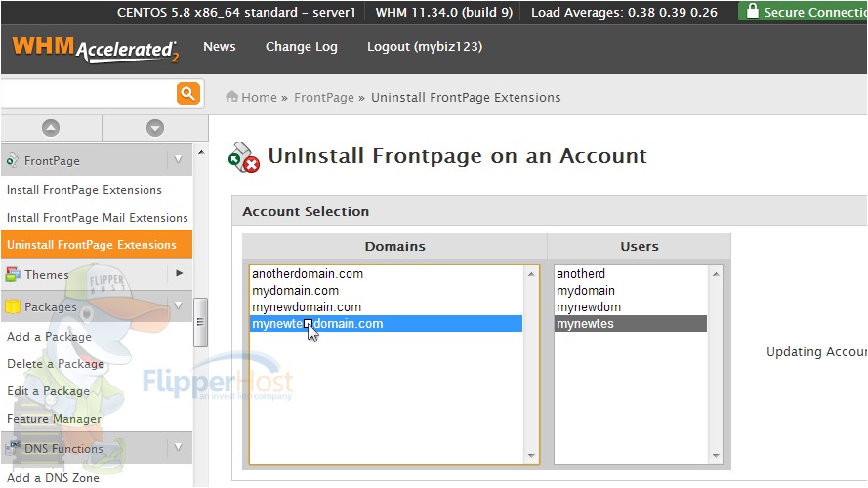
Task: Click the WHM 11.34.0 build text
Action: coord(444,12)
